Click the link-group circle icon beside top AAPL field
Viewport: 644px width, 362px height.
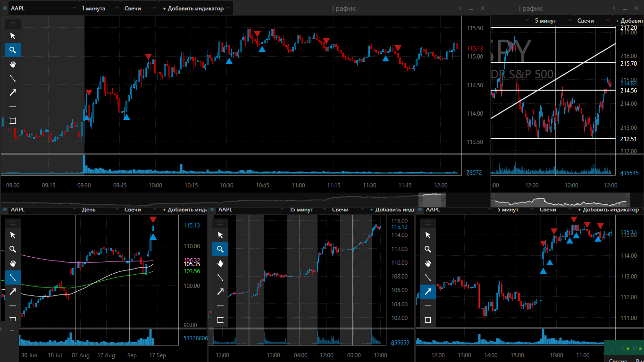pos(4,8)
